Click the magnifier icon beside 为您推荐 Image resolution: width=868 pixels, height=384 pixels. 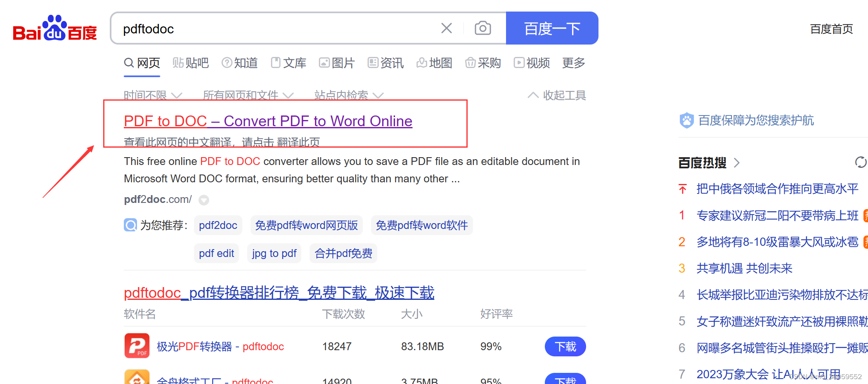(x=130, y=225)
